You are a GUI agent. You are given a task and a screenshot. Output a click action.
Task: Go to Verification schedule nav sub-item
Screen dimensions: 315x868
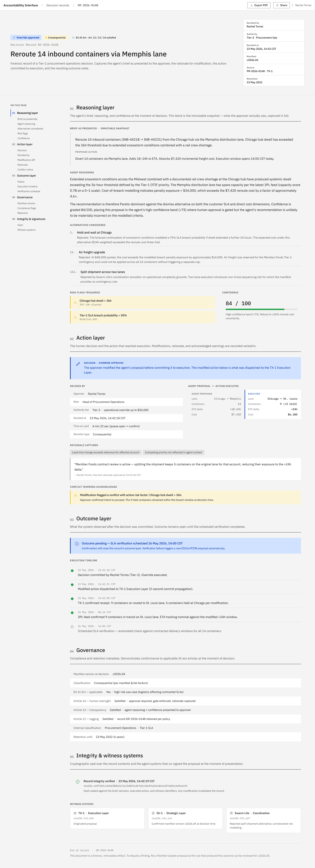[x=29, y=191]
